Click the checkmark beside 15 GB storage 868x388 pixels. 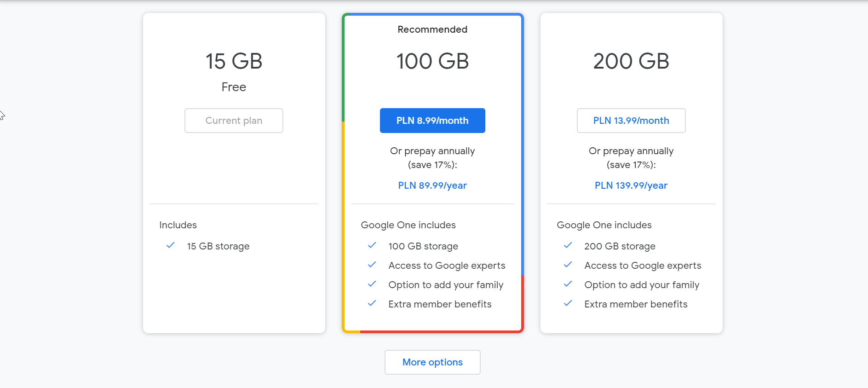click(170, 245)
